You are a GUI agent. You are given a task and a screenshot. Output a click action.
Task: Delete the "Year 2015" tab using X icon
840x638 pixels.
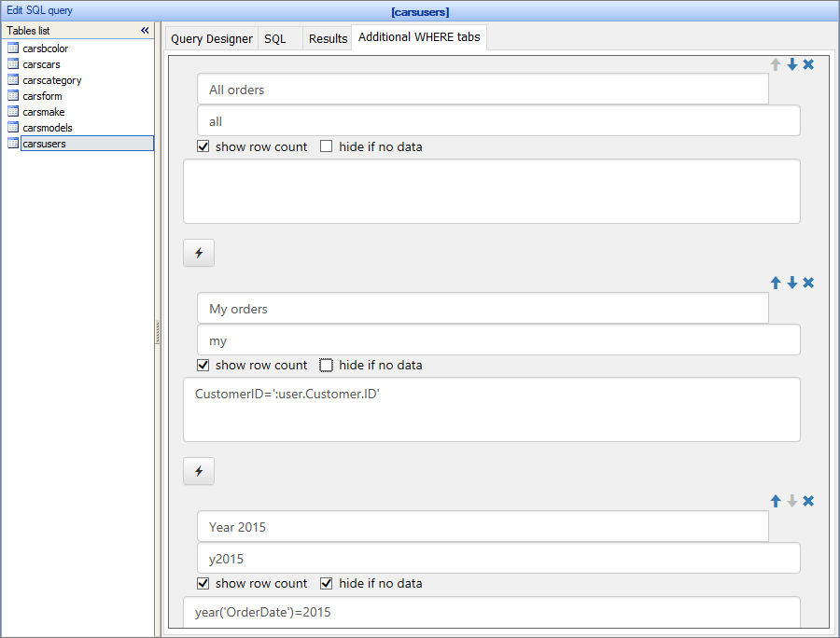click(808, 501)
